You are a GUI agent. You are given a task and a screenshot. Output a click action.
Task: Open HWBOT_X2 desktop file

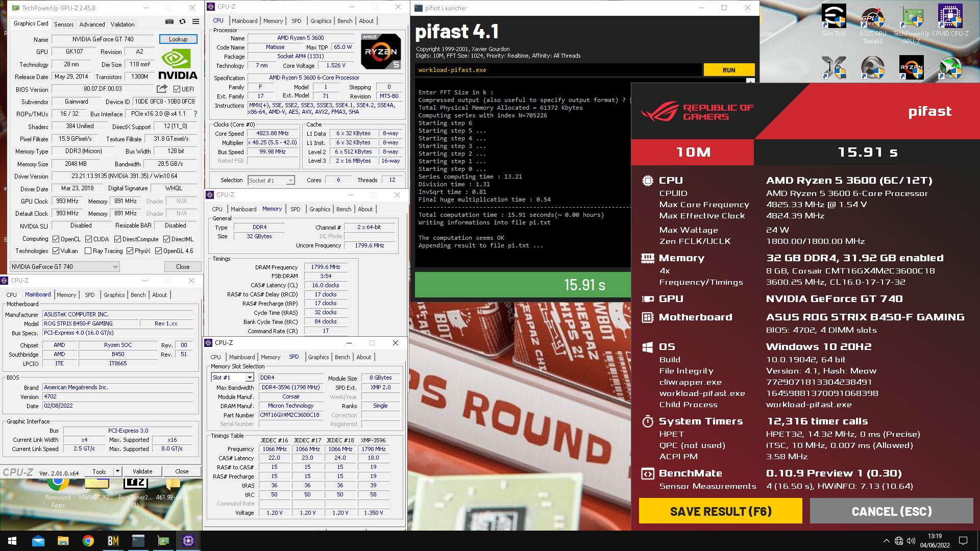pos(96,490)
